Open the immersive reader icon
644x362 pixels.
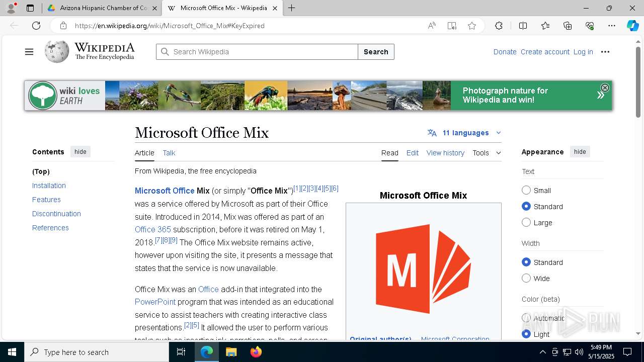click(452, 26)
